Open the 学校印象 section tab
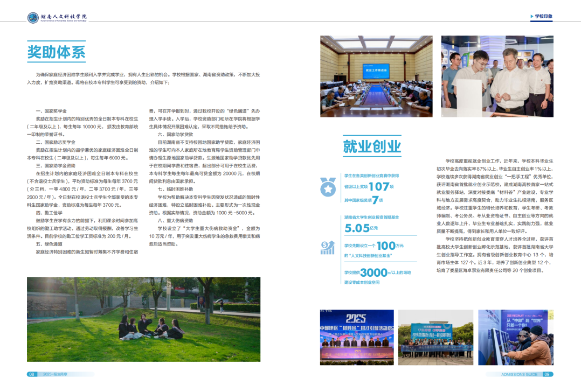The width and height of the screenshot is (581, 392). (x=543, y=17)
